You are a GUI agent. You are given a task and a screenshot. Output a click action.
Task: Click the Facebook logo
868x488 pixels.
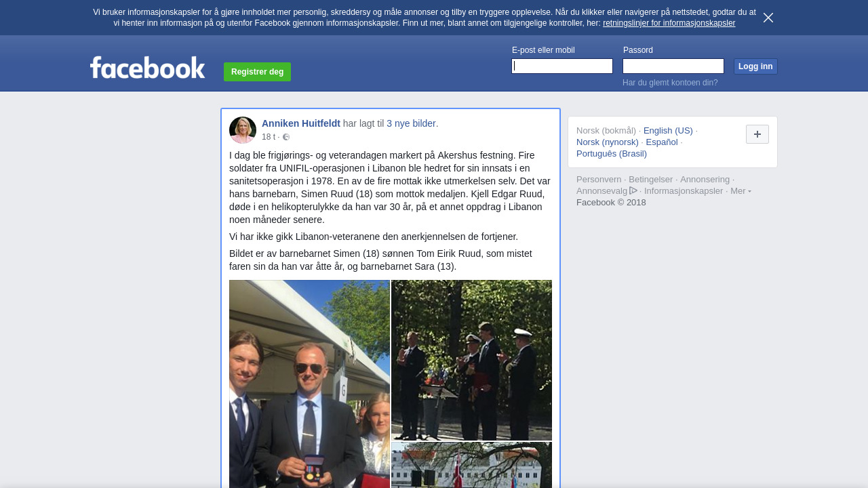point(147,67)
